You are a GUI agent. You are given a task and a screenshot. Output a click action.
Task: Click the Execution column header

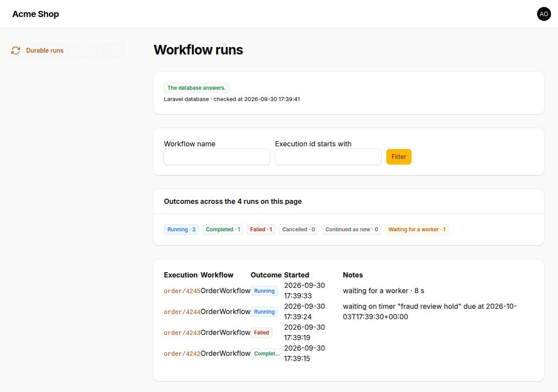click(x=181, y=275)
